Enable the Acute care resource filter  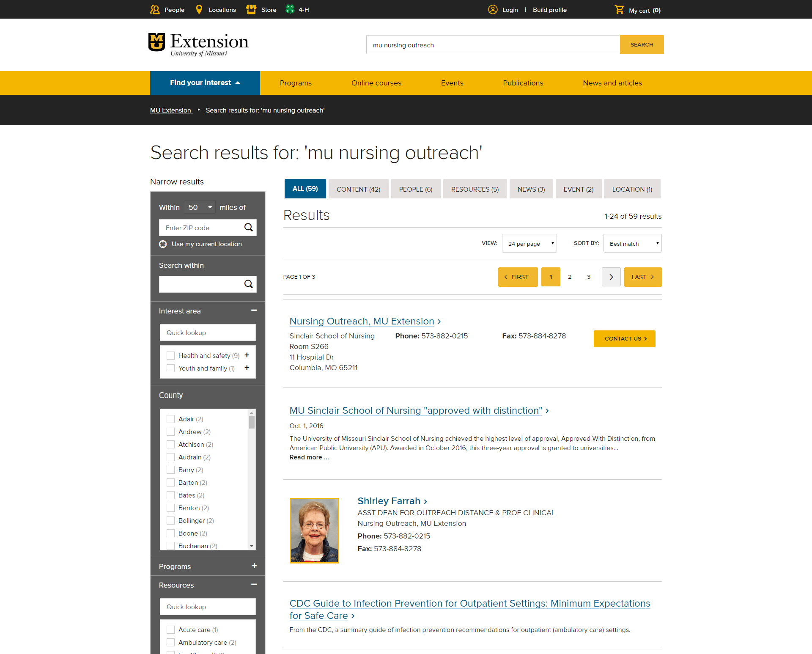point(171,630)
